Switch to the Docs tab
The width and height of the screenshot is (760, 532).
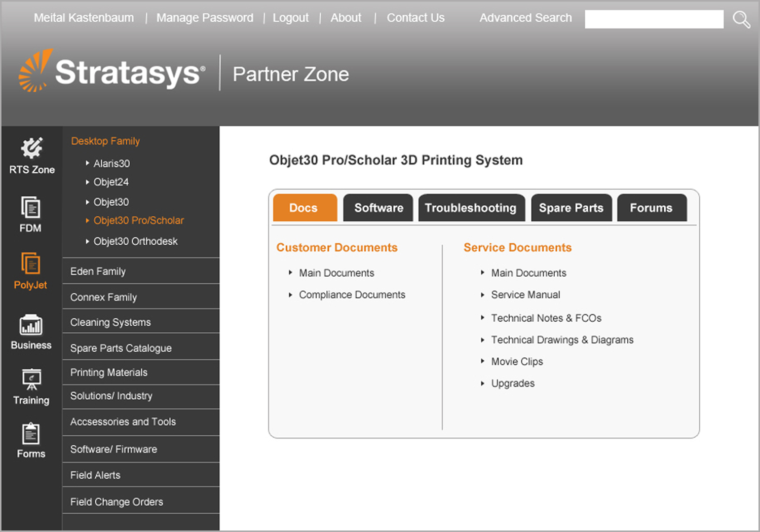coord(305,208)
